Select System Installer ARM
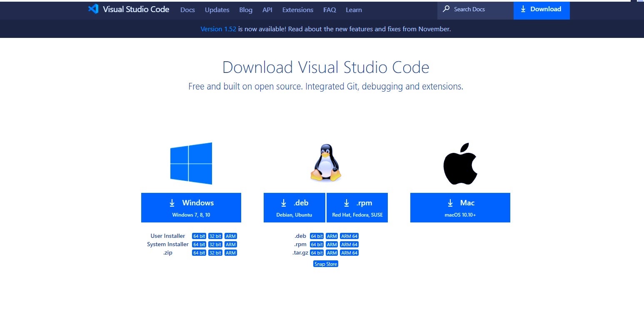 click(231, 245)
